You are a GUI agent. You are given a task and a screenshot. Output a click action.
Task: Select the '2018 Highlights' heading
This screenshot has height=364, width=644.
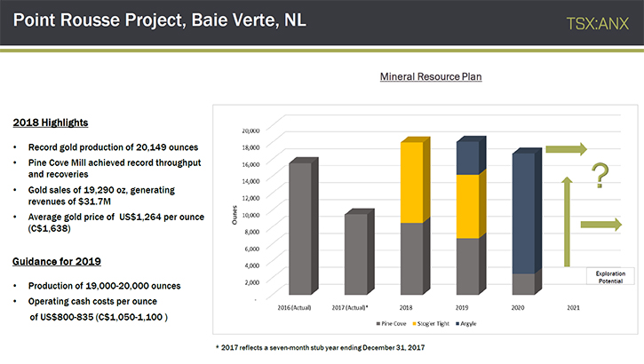pos(51,123)
